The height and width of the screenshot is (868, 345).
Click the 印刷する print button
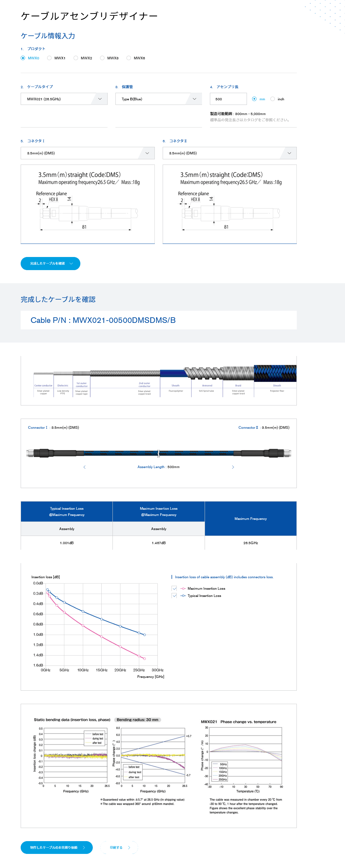[119, 847]
